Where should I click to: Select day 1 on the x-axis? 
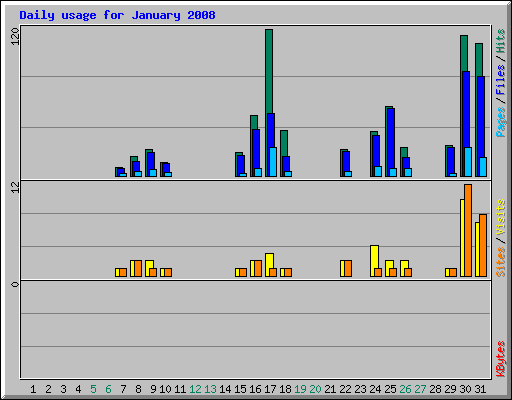[x=33, y=389]
